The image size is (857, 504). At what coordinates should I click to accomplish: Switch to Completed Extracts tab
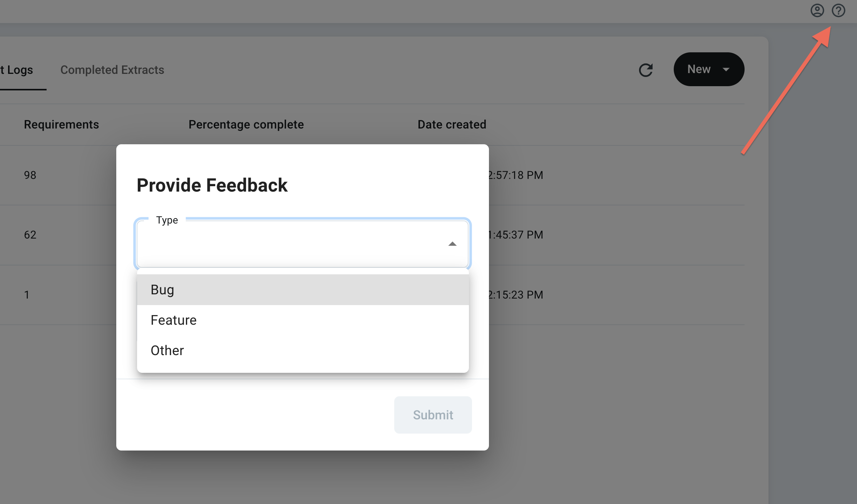(x=112, y=70)
